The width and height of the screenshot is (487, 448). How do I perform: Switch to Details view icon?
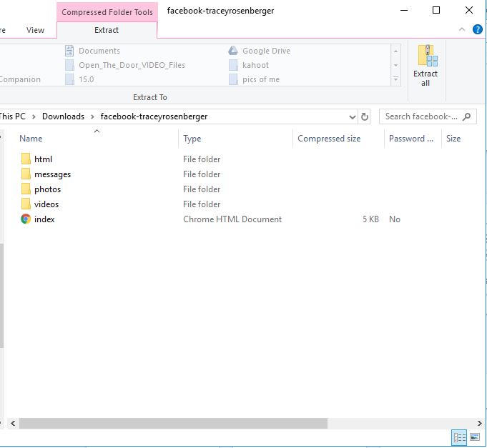coord(459,437)
